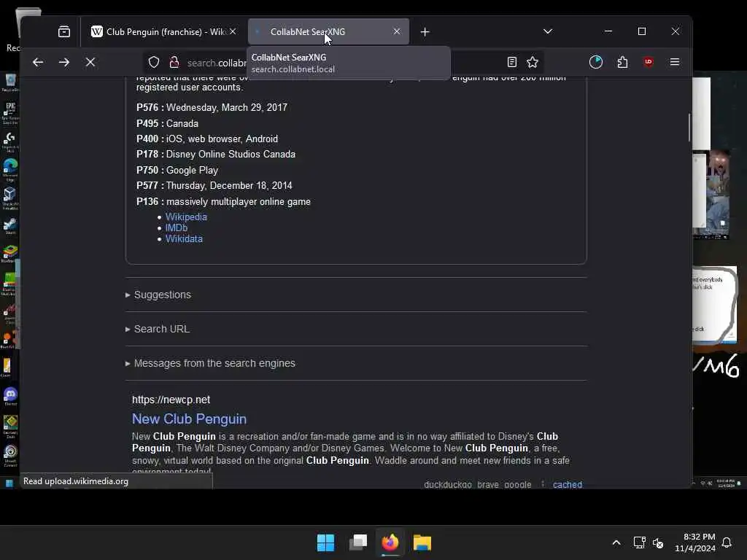Bookmark this page with star icon
747x560 pixels.
tap(533, 62)
